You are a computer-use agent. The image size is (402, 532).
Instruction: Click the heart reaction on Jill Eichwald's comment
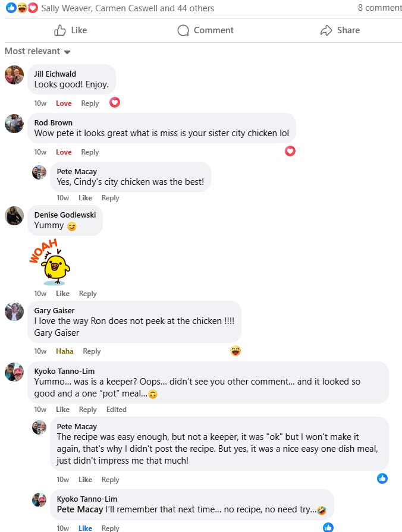[x=114, y=102]
